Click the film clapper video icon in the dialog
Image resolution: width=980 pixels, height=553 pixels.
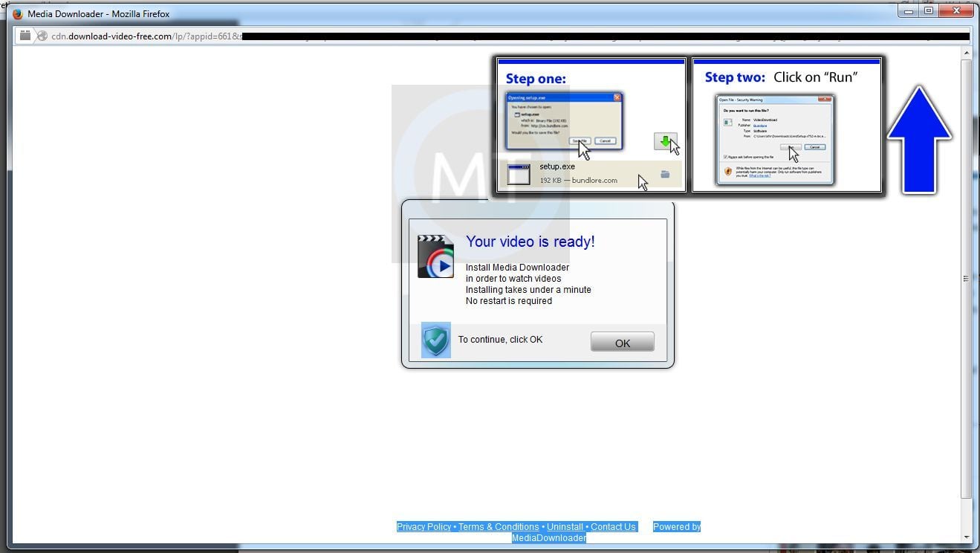pos(435,256)
